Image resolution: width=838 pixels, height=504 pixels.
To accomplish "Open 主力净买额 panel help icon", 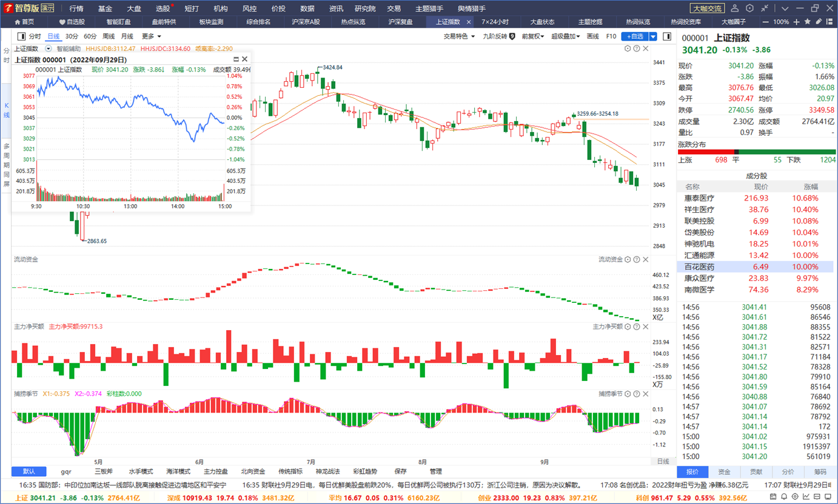I will [x=636, y=327].
